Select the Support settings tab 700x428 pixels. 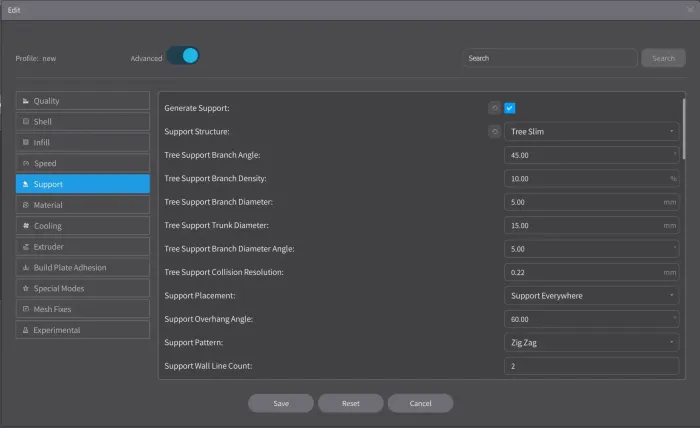coord(83,184)
